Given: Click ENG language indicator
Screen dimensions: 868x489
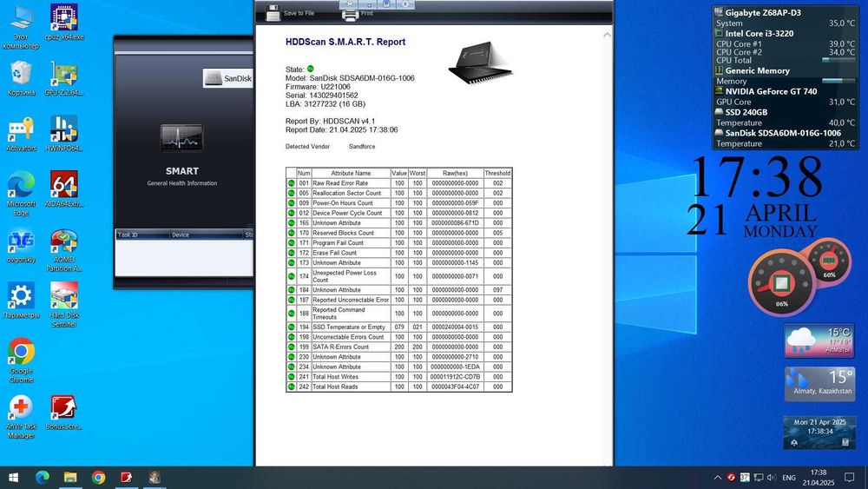Looking at the screenshot, I should pyautogui.click(x=789, y=478).
